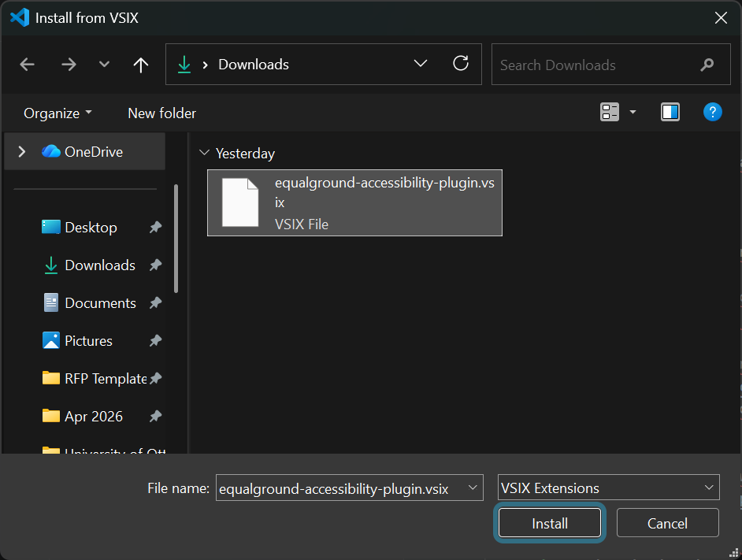Screen dimensions: 742x560
Task: Click the pin icon beside Pictures
Action: 156,341
